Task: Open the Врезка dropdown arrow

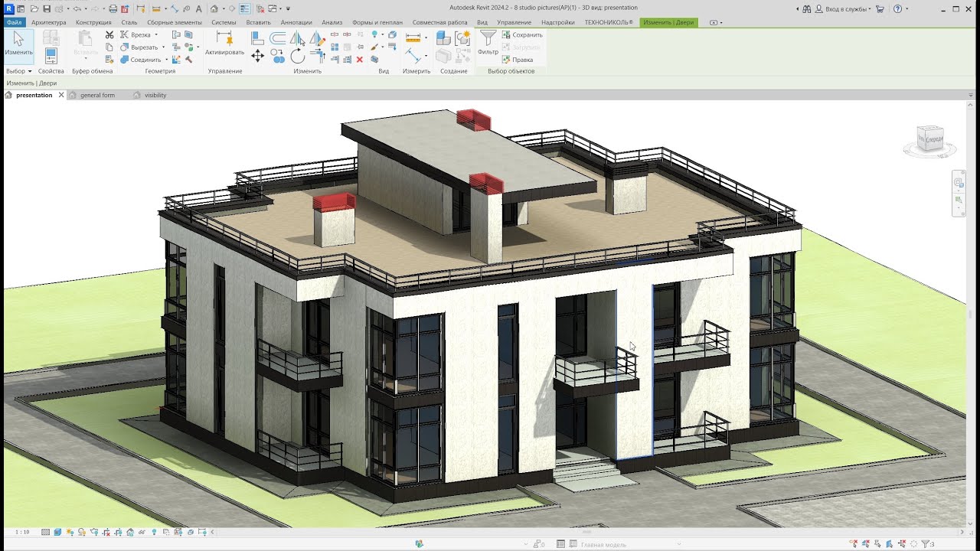Action: click(156, 34)
